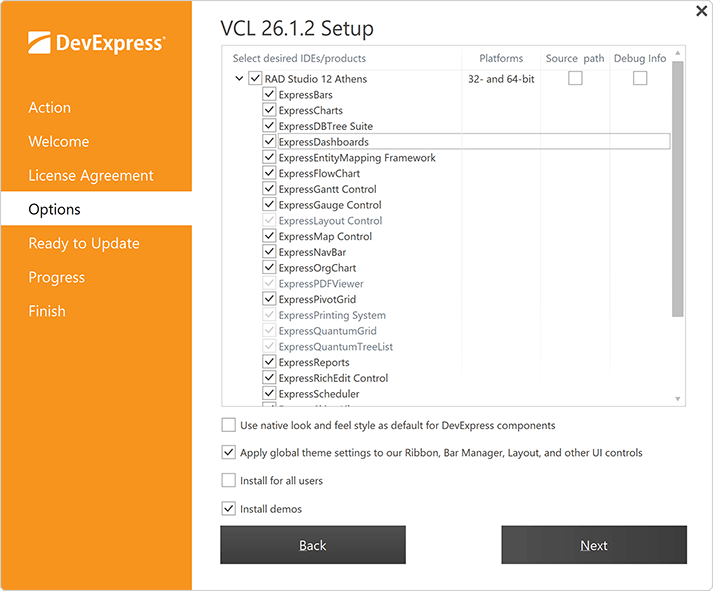
Task: Toggle ExpressScheduler checkbox
Action: pyautogui.click(x=269, y=393)
